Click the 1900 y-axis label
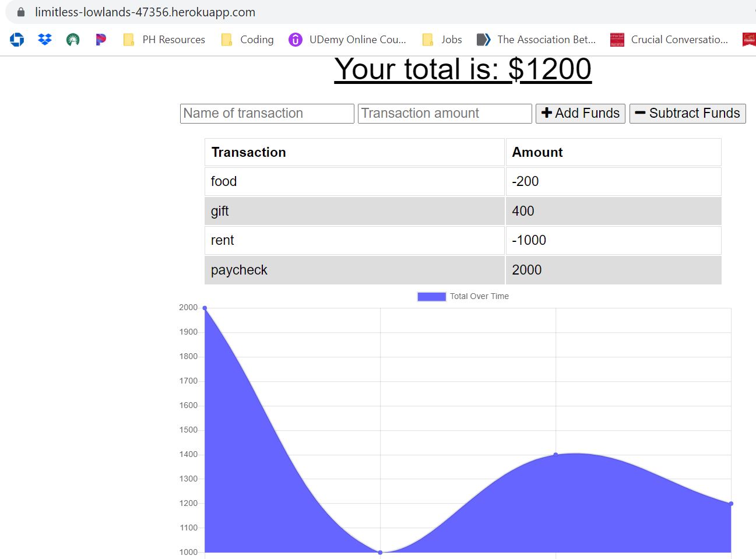Screen dimensions: 756x559 click(x=188, y=332)
